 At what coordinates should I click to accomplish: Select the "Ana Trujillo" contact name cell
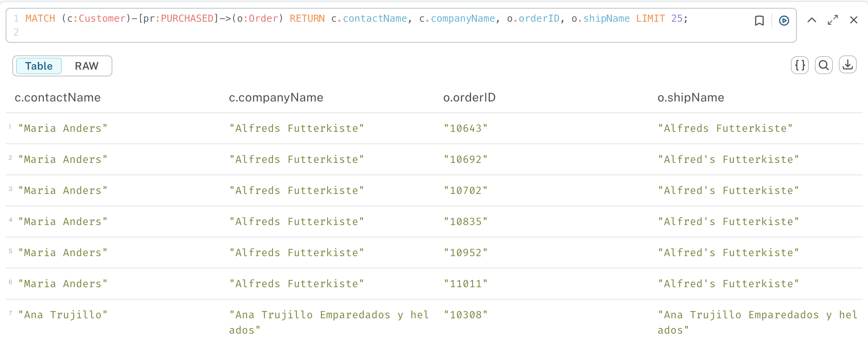tap(63, 315)
